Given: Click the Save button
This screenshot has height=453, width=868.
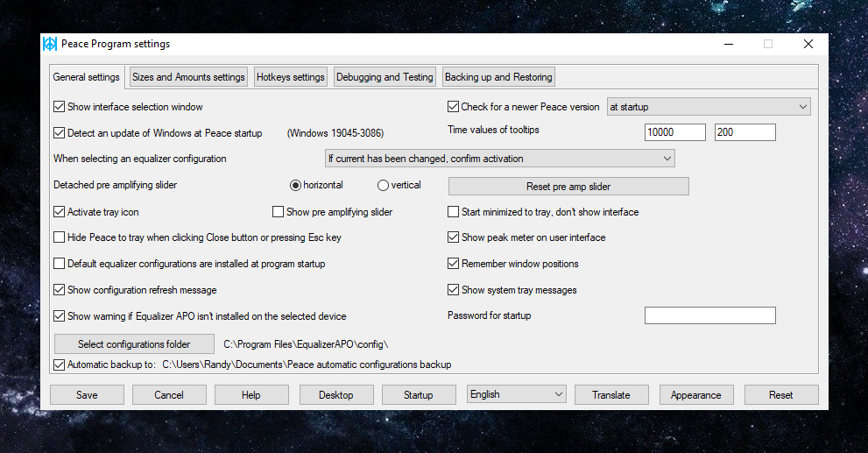Looking at the screenshot, I should click(x=87, y=395).
